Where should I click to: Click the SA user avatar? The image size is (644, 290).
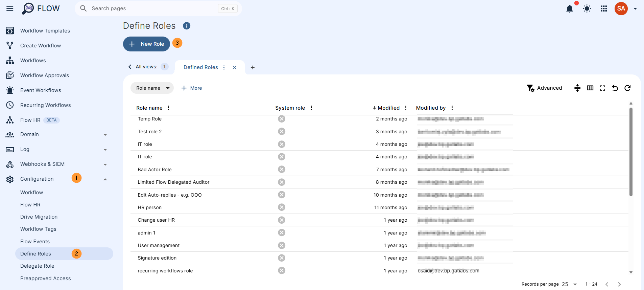click(621, 8)
